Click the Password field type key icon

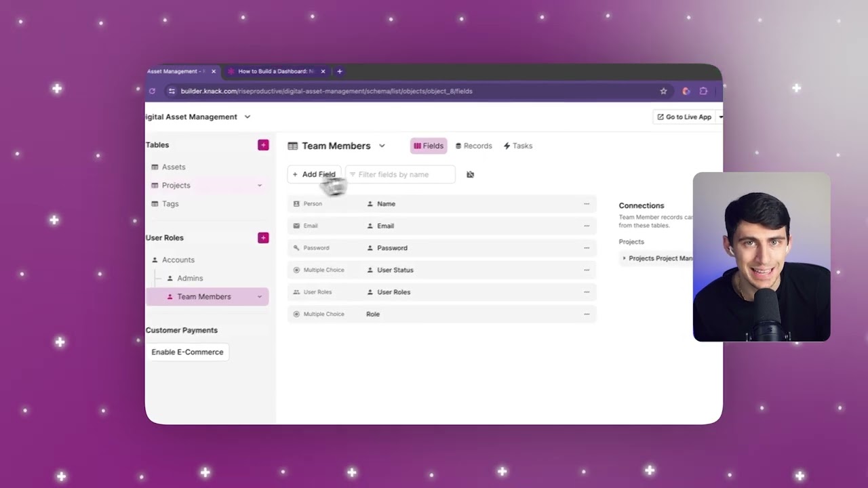point(296,248)
